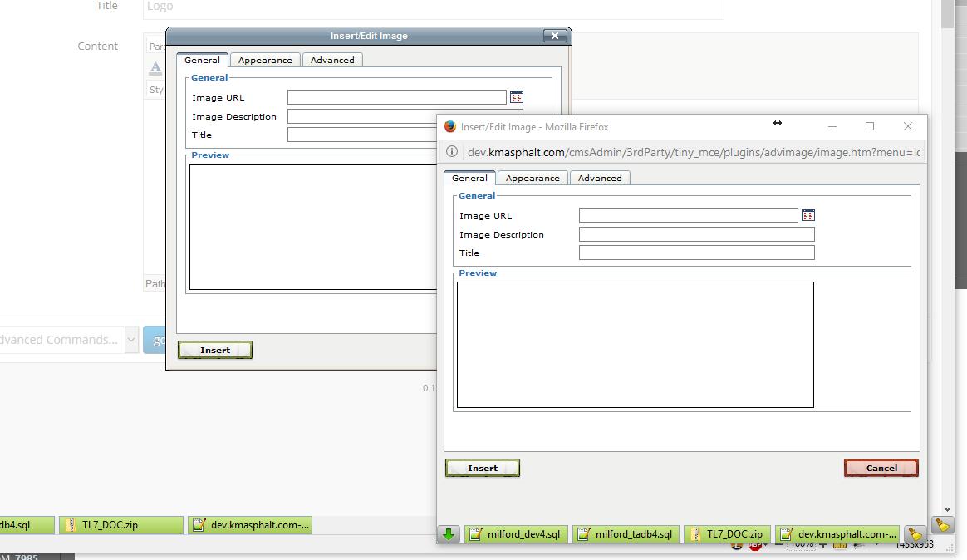
Task: Click text color 'A' icon in editor toolbar
Action: pos(155,67)
